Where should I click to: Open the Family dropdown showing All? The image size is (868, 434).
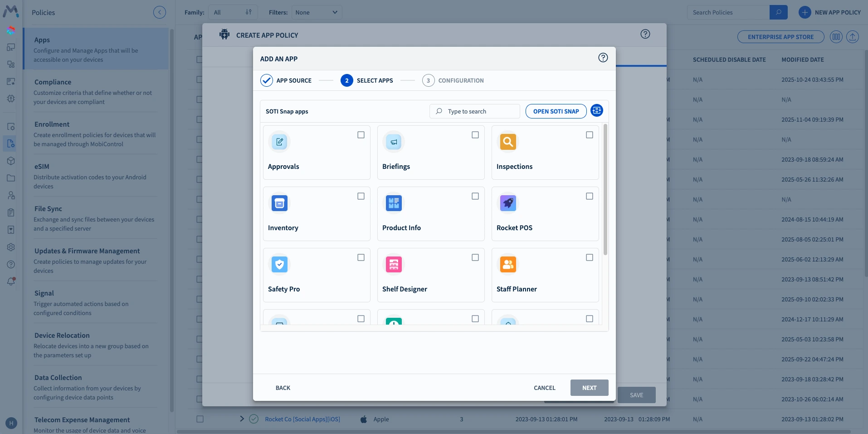pos(233,12)
